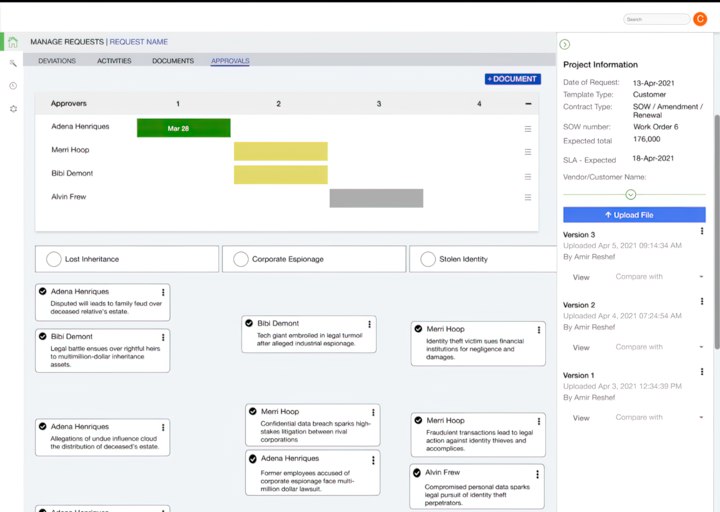Click the right panel vertical scrollbar
Viewport: 720px width, 512px height.
(717, 232)
